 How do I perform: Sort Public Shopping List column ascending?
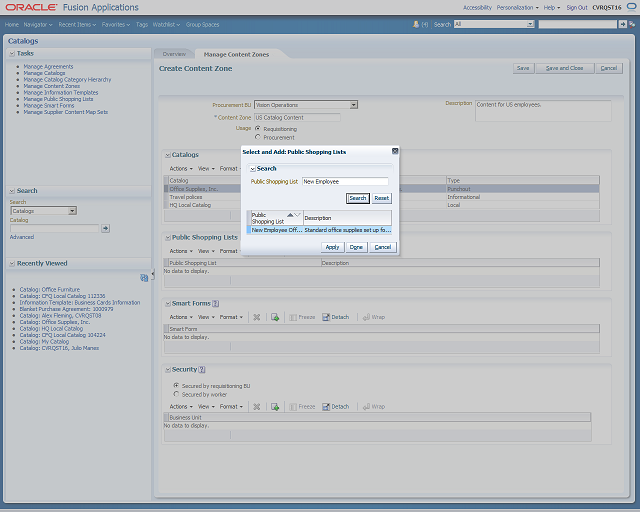pyautogui.click(x=290, y=215)
